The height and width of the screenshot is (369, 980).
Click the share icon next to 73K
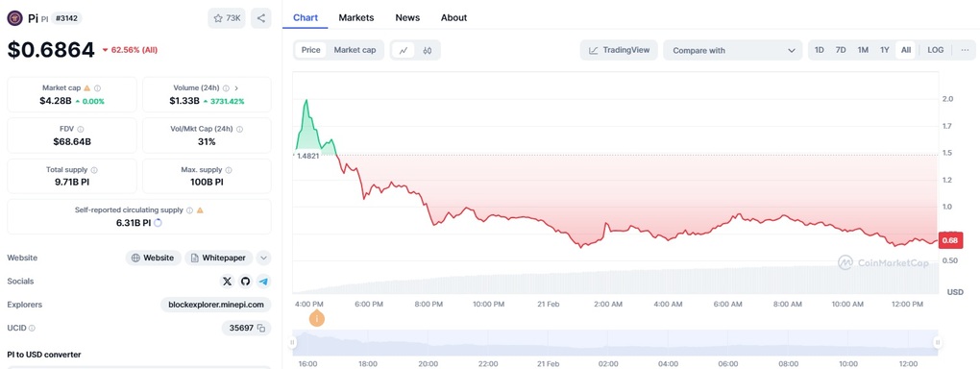point(261,18)
